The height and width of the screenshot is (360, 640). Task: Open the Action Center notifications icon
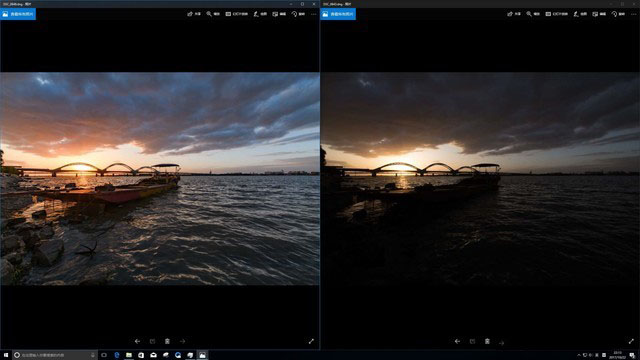pos(633,355)
